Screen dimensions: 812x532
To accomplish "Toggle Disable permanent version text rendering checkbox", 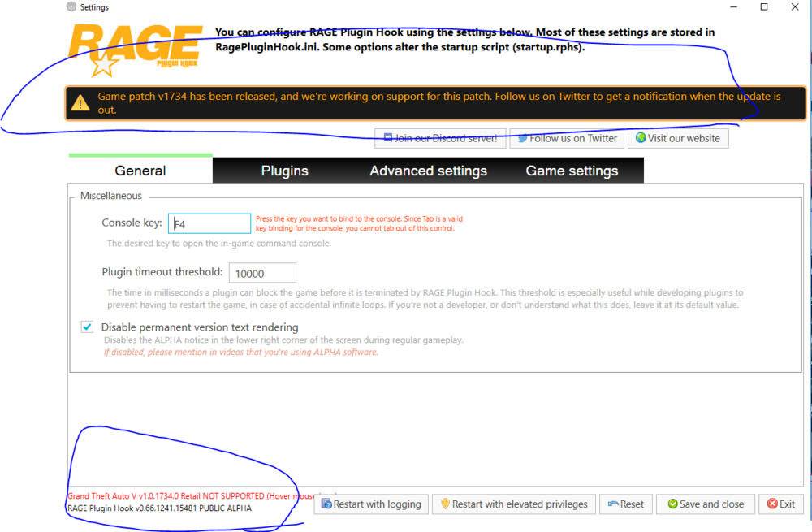I will click(87, 327).
